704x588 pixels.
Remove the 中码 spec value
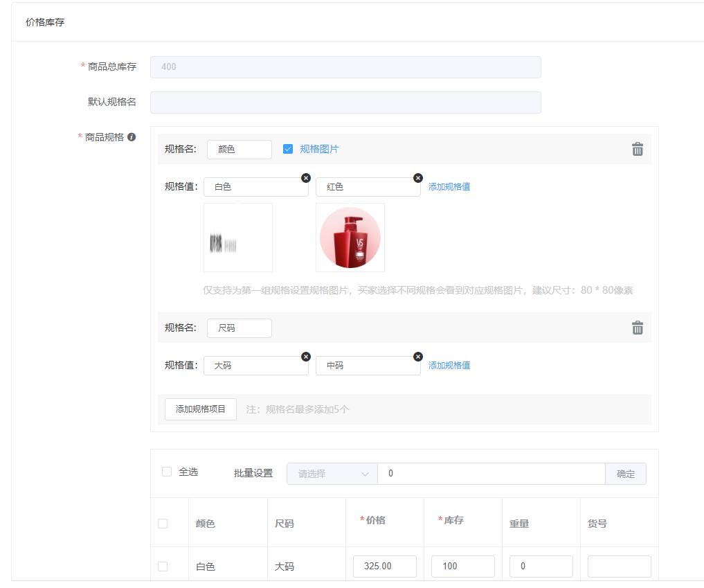(417, 357)
